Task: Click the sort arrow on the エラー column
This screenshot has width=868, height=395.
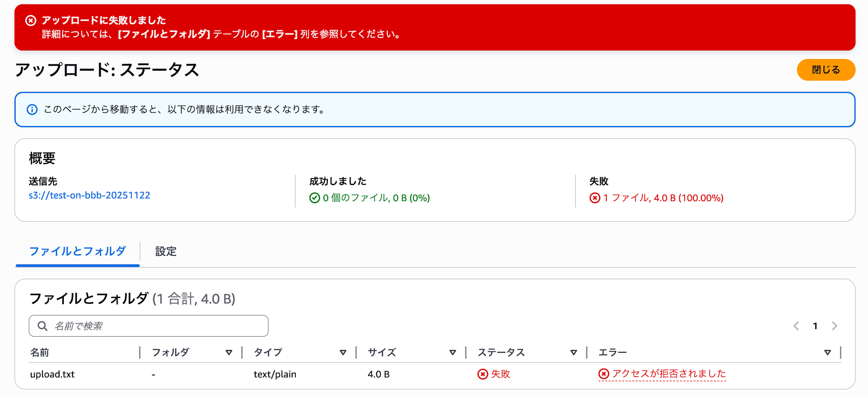Action: point(827,352)
